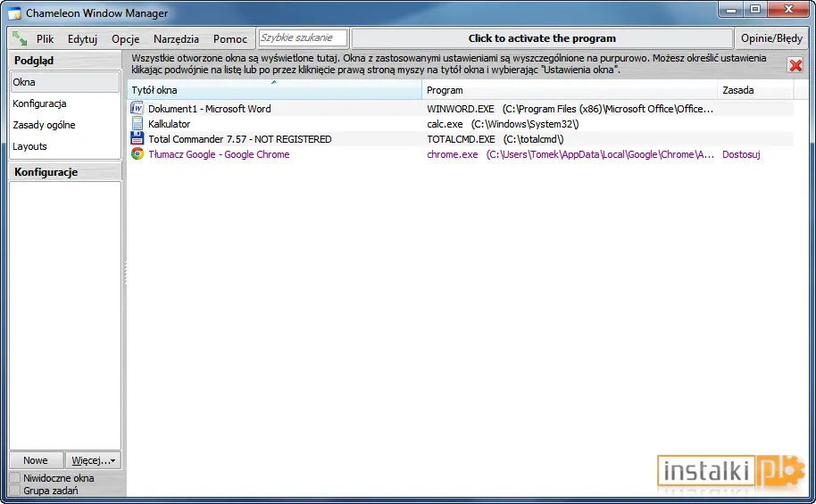
Task: Minimize the Chameleon Window Manager window
Action: click(731, 10)
